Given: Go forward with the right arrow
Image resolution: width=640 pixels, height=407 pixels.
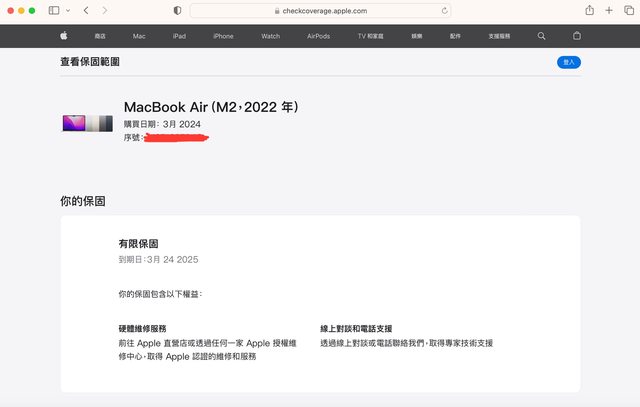Looking at the screenshot, I should (x=105, y=11).
